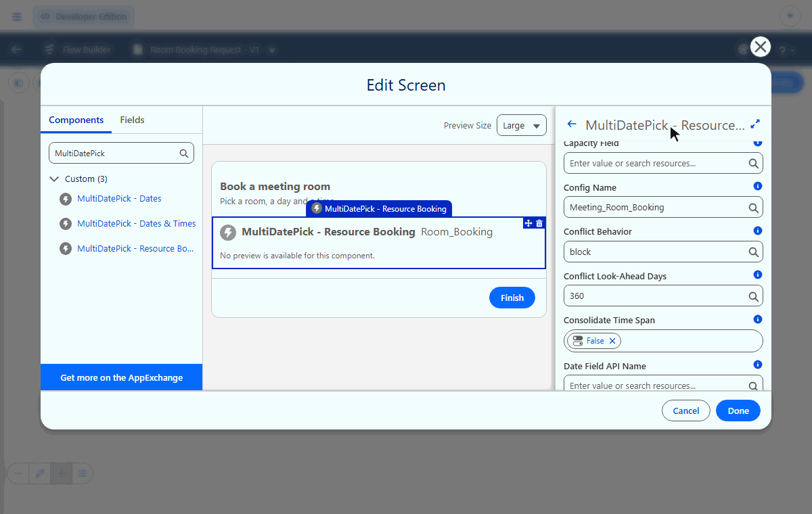Click the move handle icon on Room_Booking component
Image resolution: width=812 pixels, height=514 pixels.
point(528,223)
